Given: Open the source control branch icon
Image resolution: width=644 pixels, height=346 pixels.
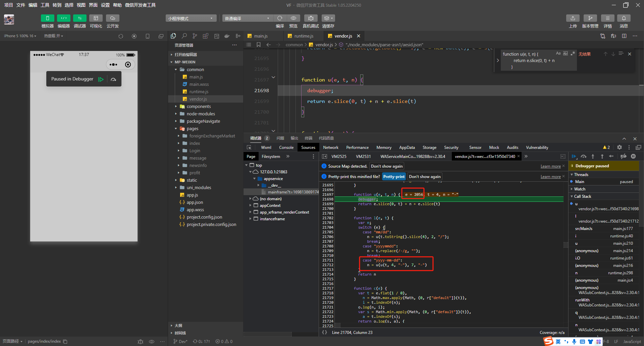Looking at the screenshot, I should coord(195,36).
